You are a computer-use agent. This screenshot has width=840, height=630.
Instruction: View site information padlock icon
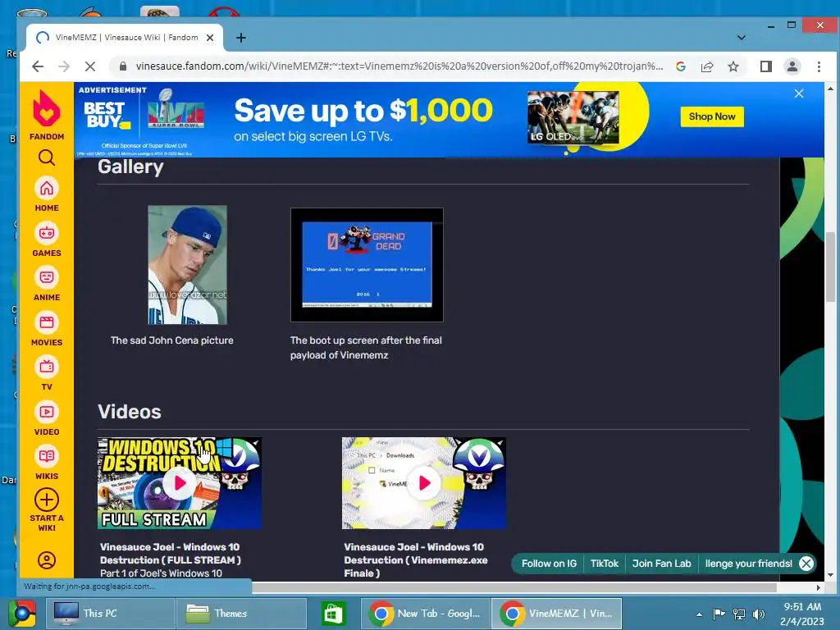pos(123,66)
